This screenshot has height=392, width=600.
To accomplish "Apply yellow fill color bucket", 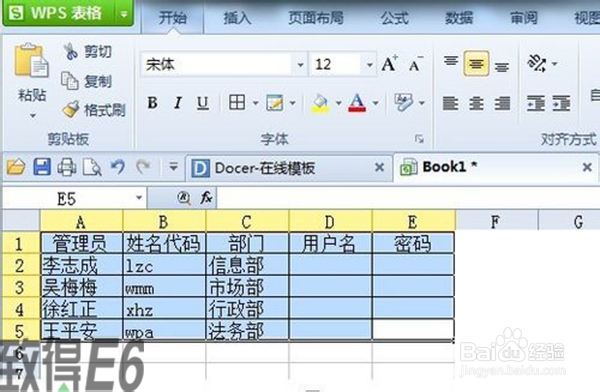I will (320, 103).
